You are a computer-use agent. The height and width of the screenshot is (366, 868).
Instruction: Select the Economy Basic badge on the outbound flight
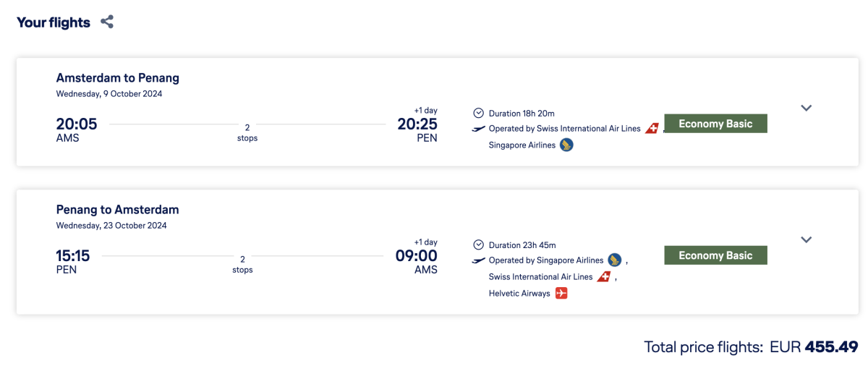[x=715, y=124]
